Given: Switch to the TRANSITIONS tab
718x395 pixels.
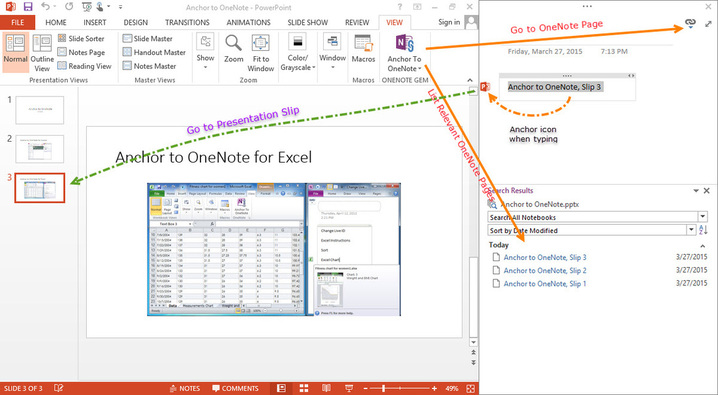Looking at the screenshot, I should [187, 22].
